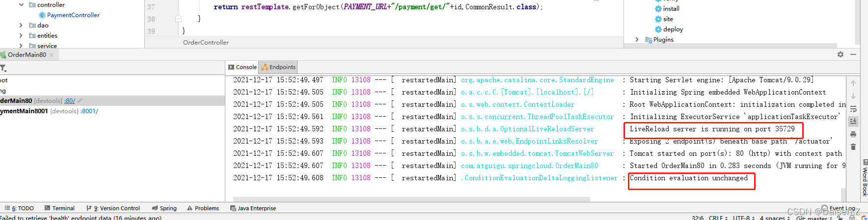
Task: Change UTF-8 encoding in status bar
Action: (743, 218)
